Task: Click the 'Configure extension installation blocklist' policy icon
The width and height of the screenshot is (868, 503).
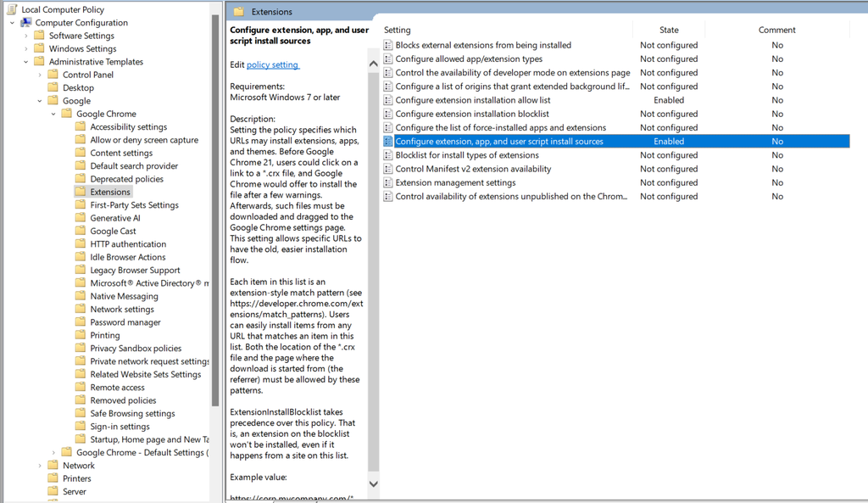Action: point(388,114)
